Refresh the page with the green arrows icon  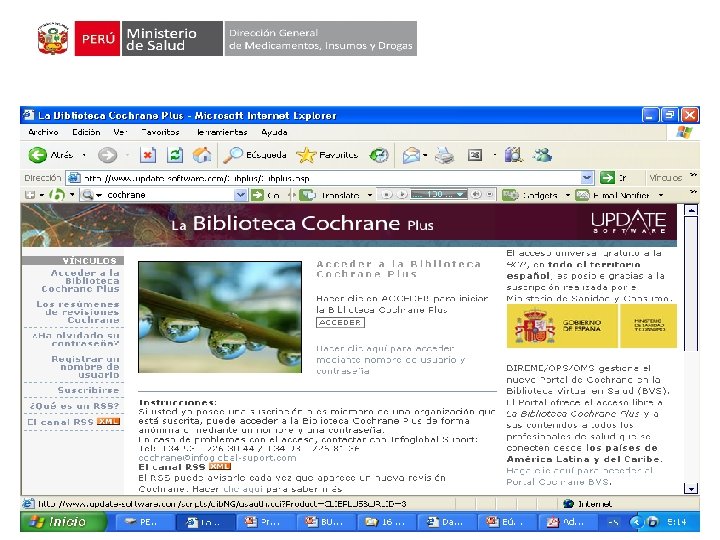(x=175, y=155)
